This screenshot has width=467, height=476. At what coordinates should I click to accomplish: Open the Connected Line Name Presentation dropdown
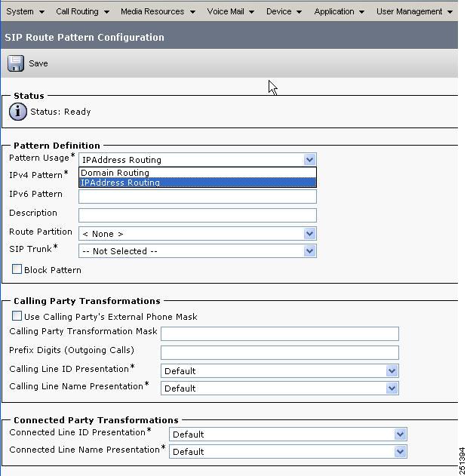click(x=288, y=451)
